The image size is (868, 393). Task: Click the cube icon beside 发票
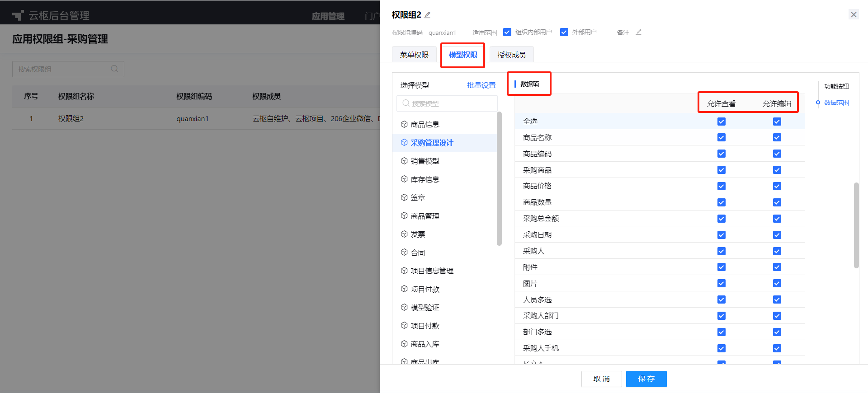(x=404, y=234)
